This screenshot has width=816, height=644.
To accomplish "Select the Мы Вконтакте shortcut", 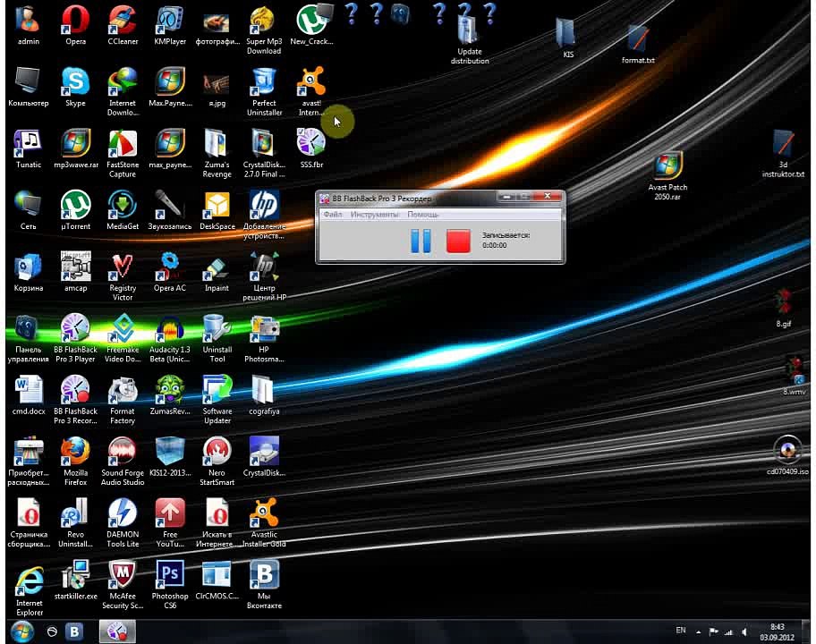I will click(x=264, y=585).
